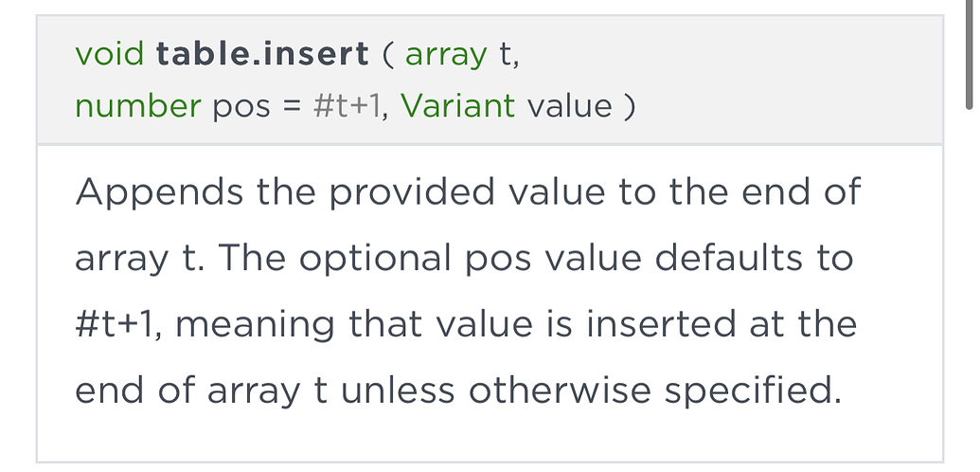Click the gray "#t+1" default value in signature
980x472 pixels.
[347, 106]
